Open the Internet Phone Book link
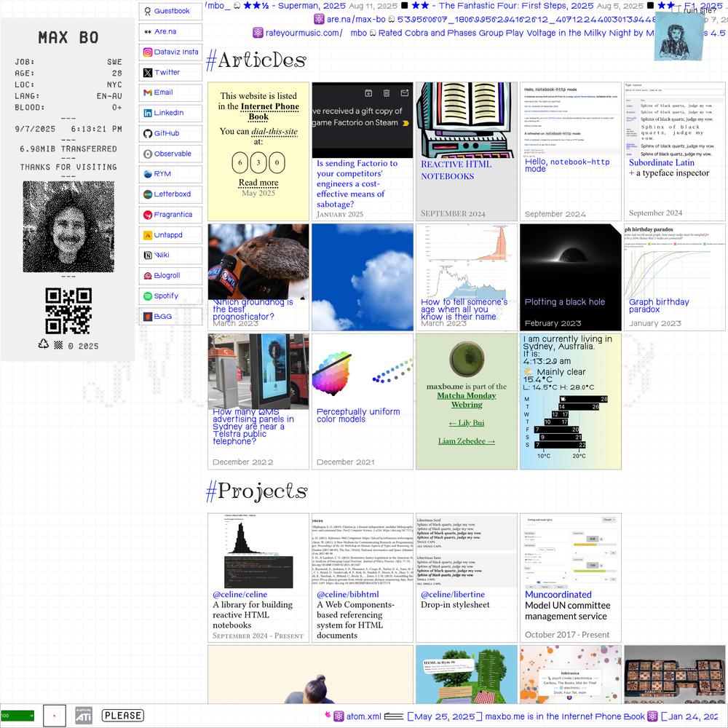This screenshot has height=728, width=728. click(270, 111)
